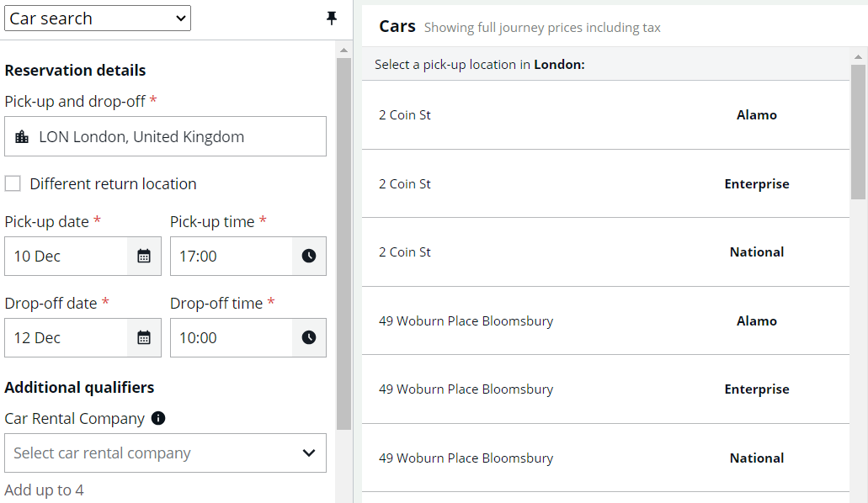Image resolution: width=868 pixels, height=503 pixels.
Task: Pick 2 Coin St National location
Action: point(605,252)
